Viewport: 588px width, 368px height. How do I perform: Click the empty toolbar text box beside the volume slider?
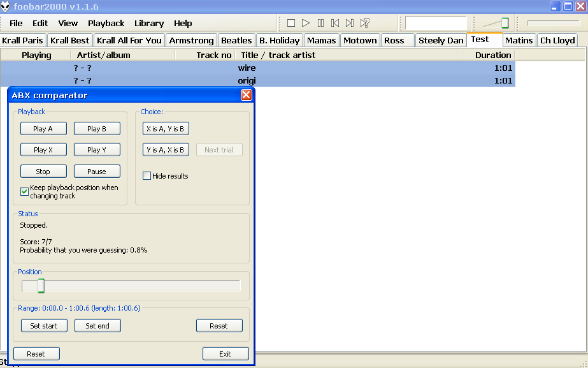tap(436, 23)
